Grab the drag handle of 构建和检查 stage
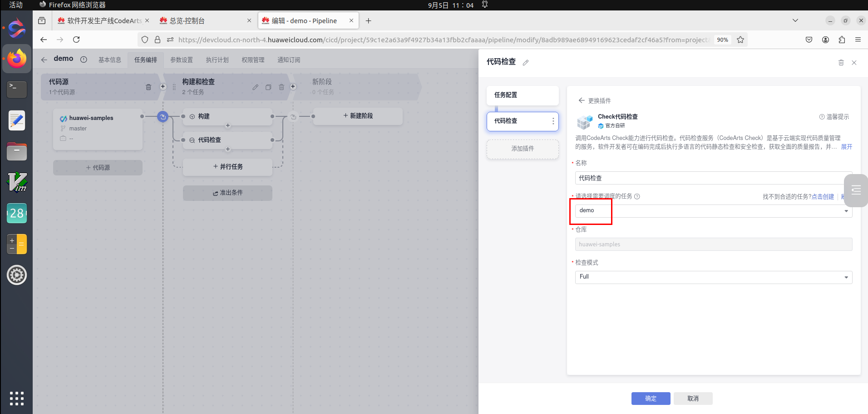 tap(174, 87)
